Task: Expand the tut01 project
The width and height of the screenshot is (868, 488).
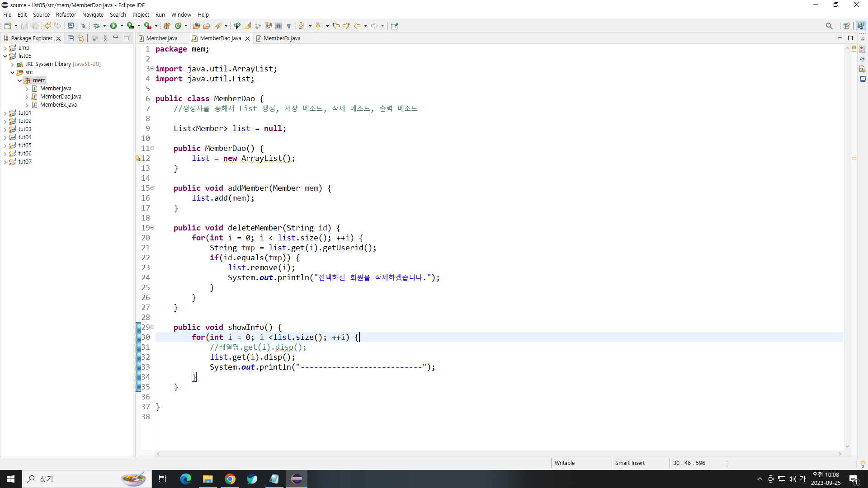Action: pos(5,113)
